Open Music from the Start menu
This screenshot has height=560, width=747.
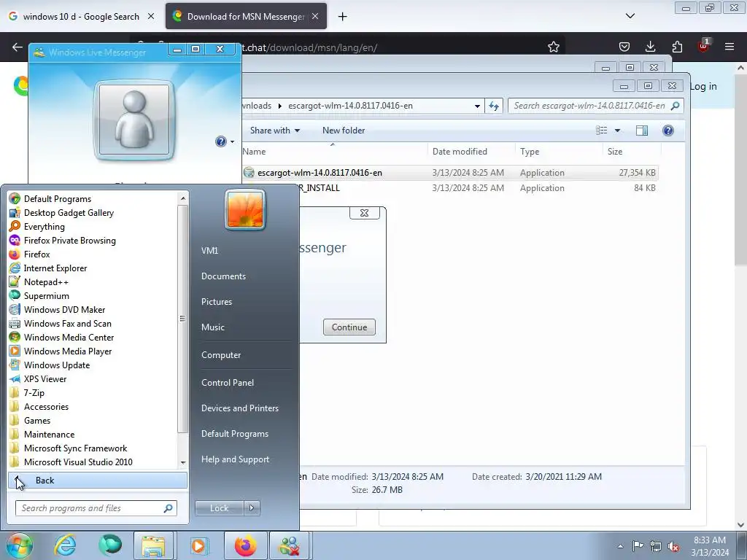(212, 327)
